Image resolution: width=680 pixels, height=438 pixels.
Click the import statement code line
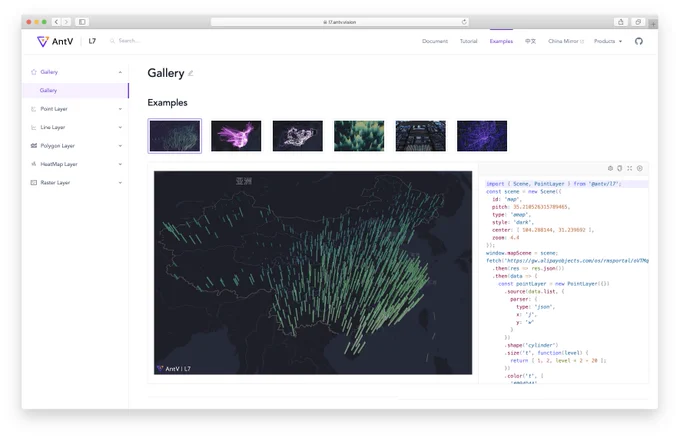point(553,184)
